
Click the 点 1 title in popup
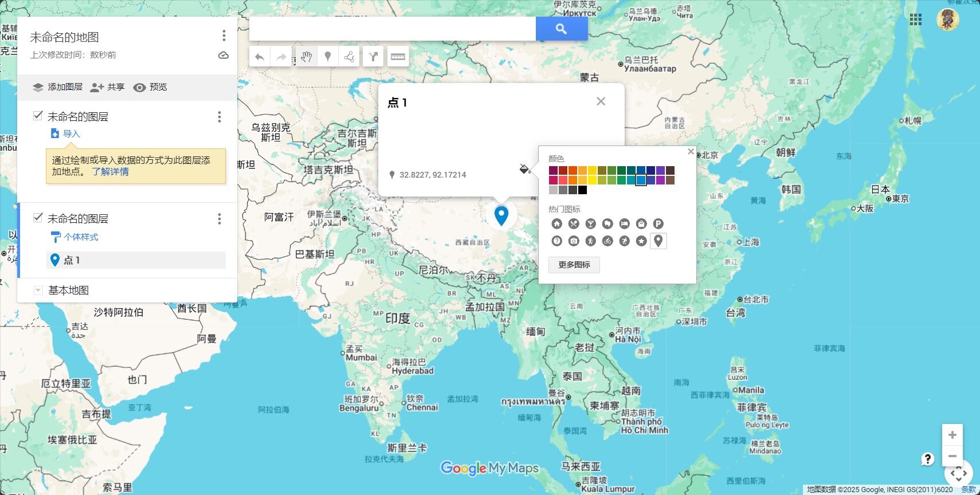[397, 103]
